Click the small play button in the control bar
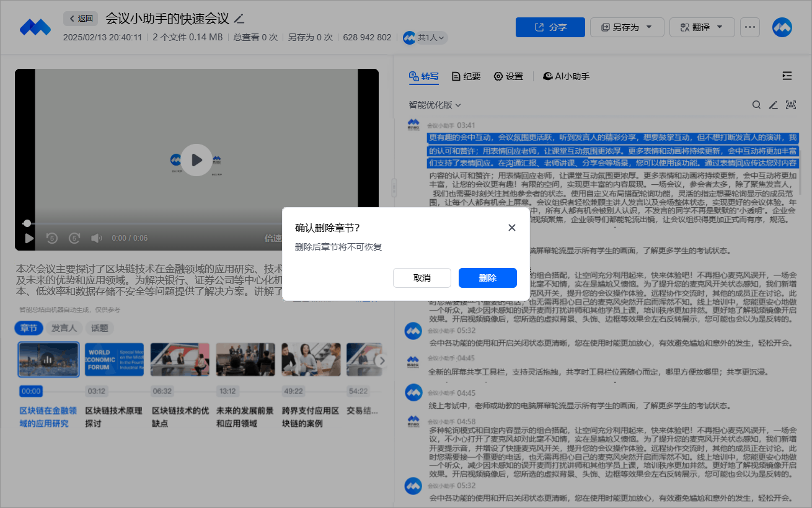The height and width of the screenshot is (508, 812). pyautogui.click(x=29, y=238)
